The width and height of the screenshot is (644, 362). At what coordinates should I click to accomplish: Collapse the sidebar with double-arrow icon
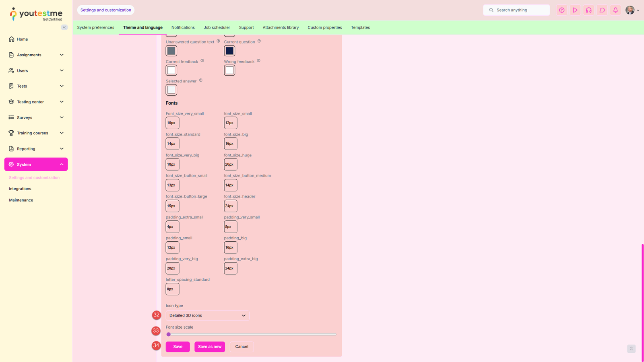coord(64,27)
